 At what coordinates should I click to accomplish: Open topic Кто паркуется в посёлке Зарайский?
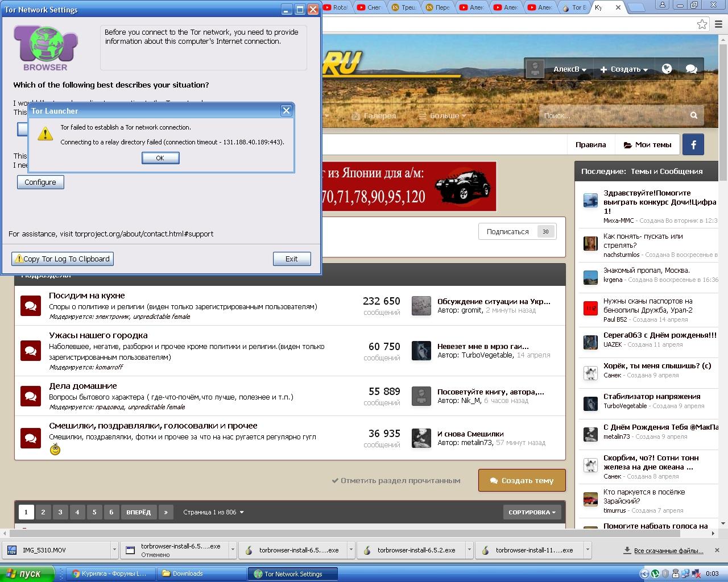point(644,497)
